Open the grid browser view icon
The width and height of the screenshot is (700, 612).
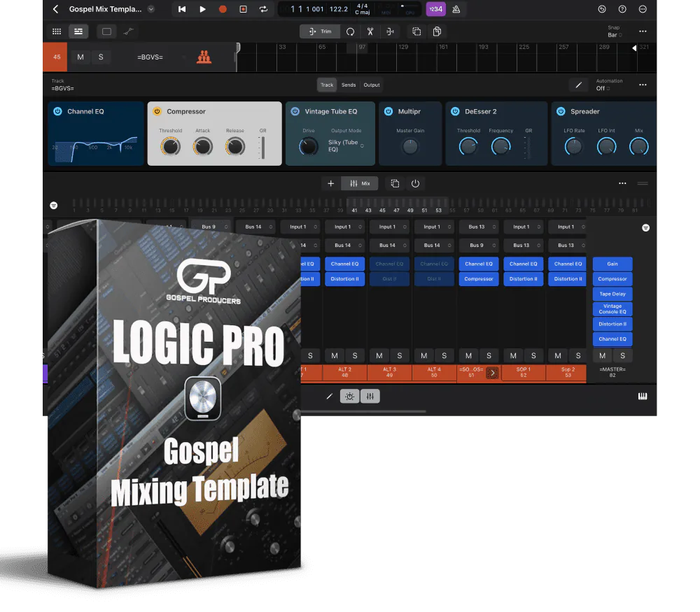57,31
